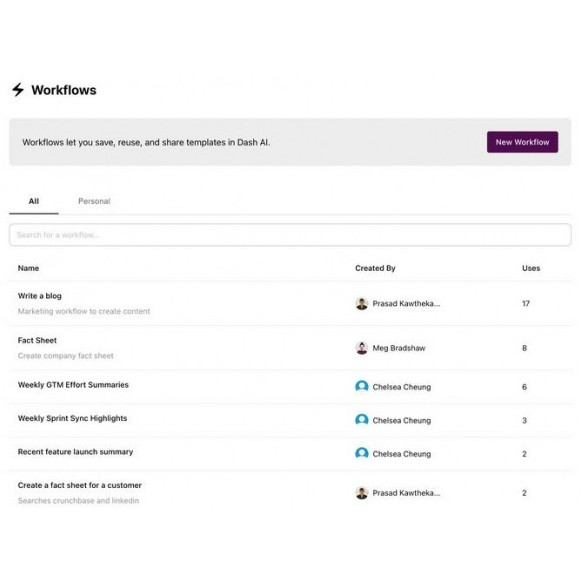Select the All tab
This screenshot has height=582, width=582.
point(34,201)
